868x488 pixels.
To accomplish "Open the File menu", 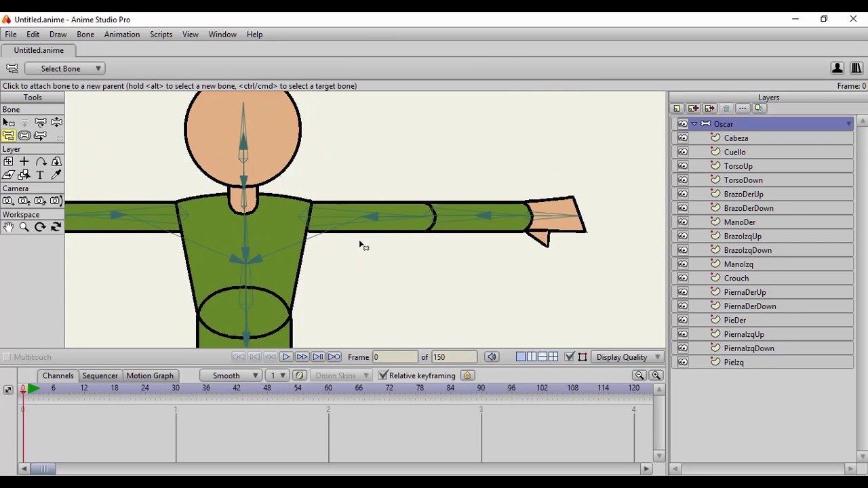I will pyautogui.click(x=11, y=35).
